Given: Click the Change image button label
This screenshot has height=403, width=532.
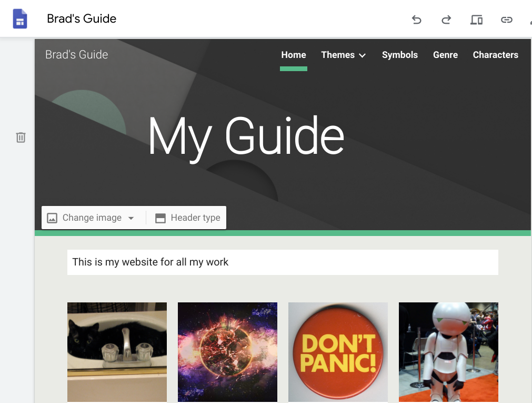Looking at the screenshot, I should [92, 218].
